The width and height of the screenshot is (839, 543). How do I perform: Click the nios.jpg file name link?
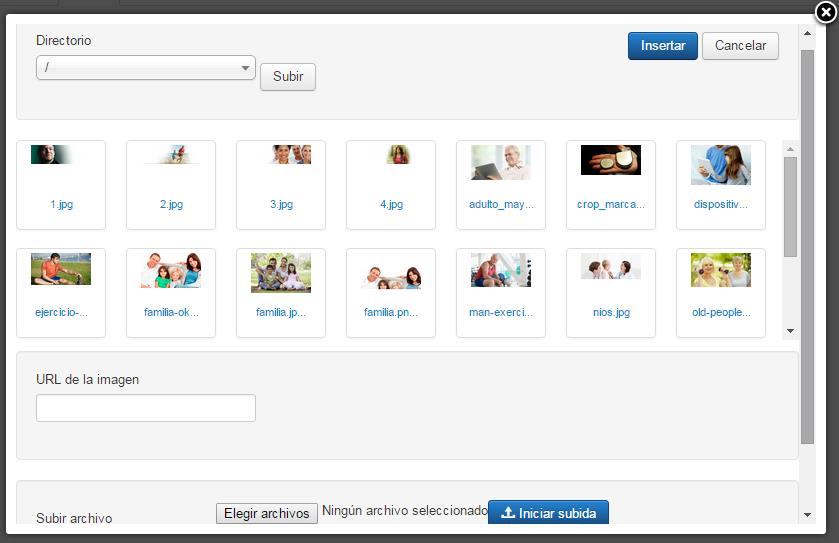click(611, 312)
